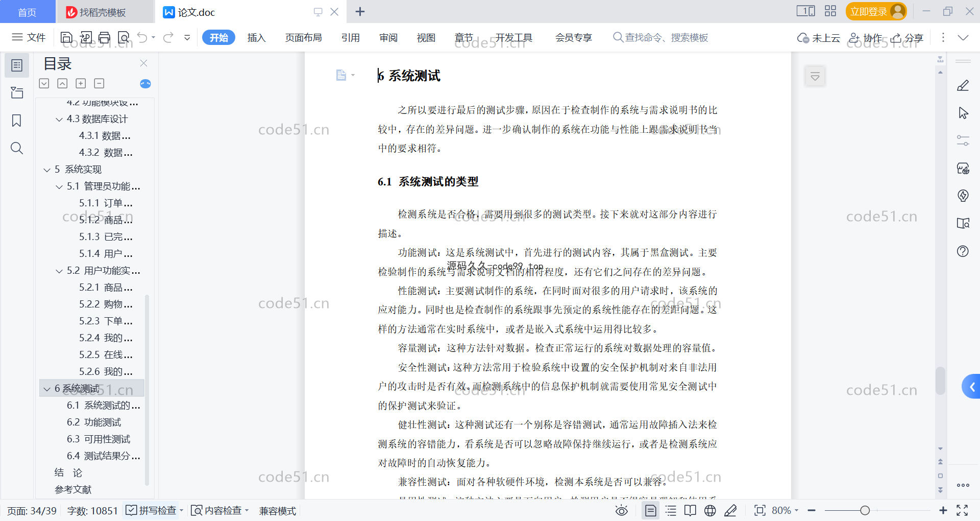This screenshot has width=980, height=521.
Task: Click the fit page zoom icon
Action: pyautogui.click(x=760, y=510)
